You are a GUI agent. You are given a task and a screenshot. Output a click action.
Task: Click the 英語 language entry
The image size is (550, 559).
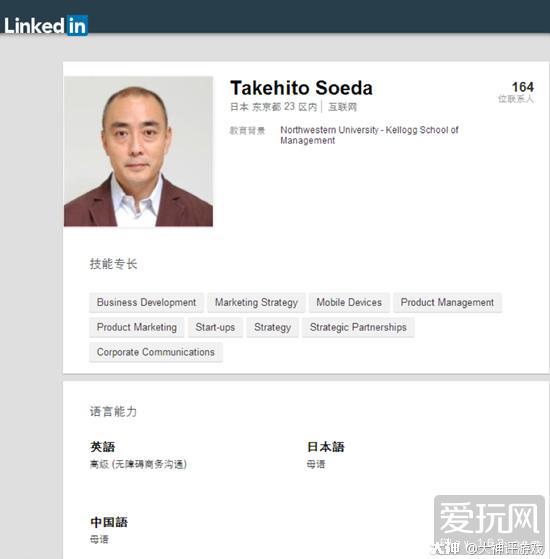point(103,447)
